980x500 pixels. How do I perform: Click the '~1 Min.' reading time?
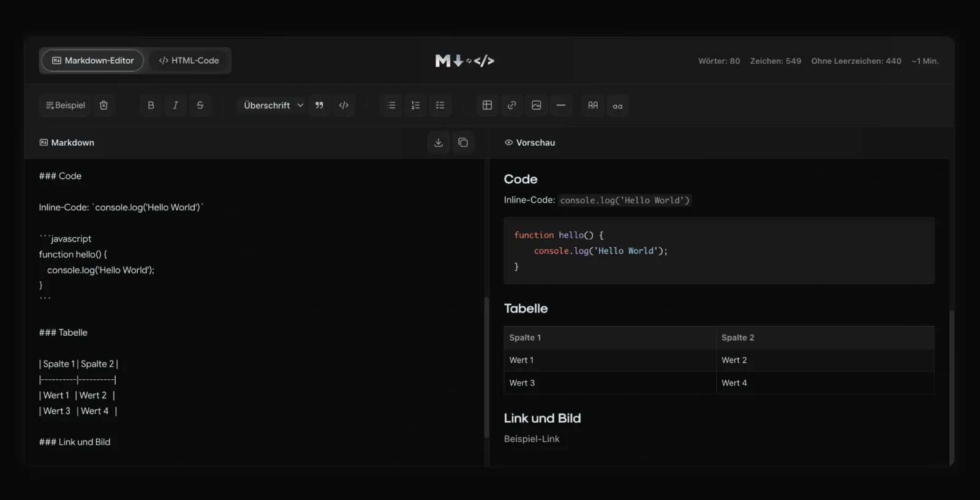925,61
